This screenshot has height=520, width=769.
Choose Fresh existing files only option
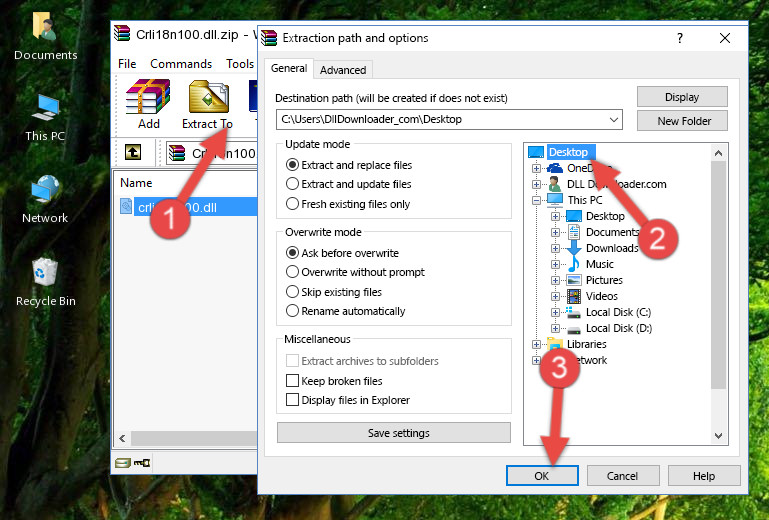coord(348,204)
